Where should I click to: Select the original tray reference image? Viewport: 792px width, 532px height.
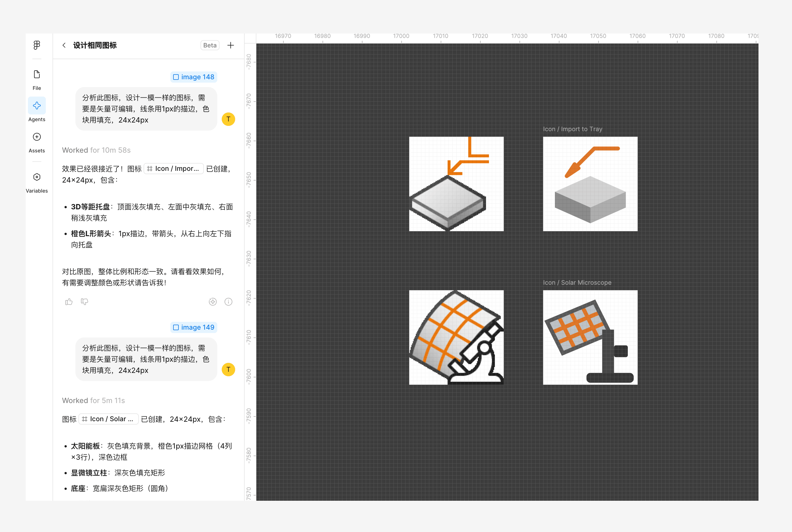click(456, 184)
